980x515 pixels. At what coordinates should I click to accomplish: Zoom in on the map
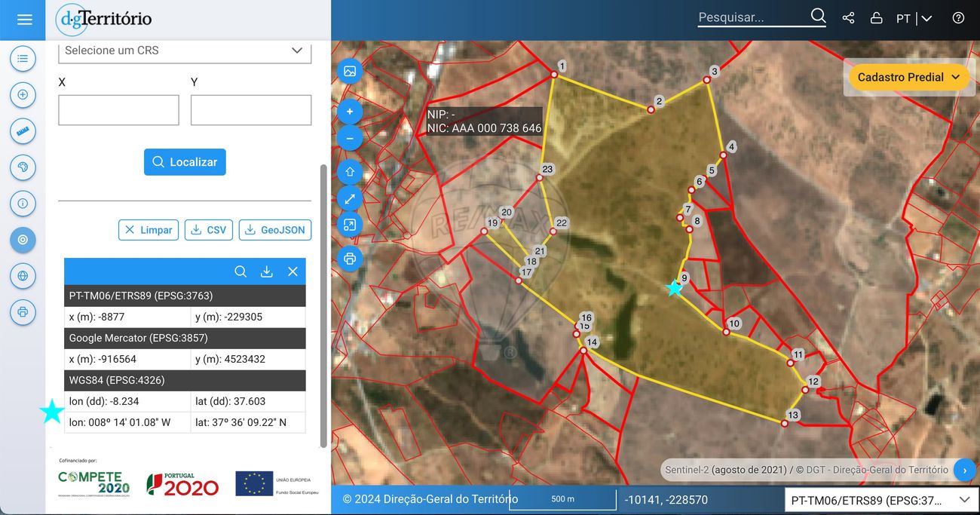(350, 112)
